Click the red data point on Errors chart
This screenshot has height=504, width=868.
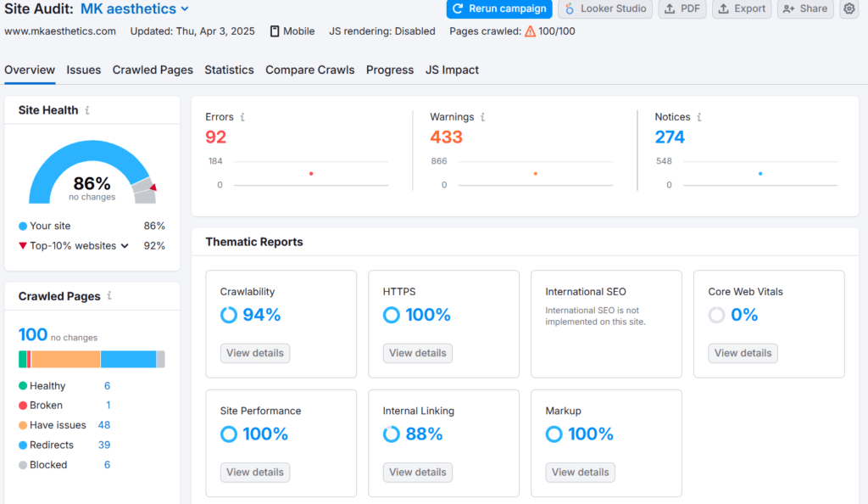311,174
